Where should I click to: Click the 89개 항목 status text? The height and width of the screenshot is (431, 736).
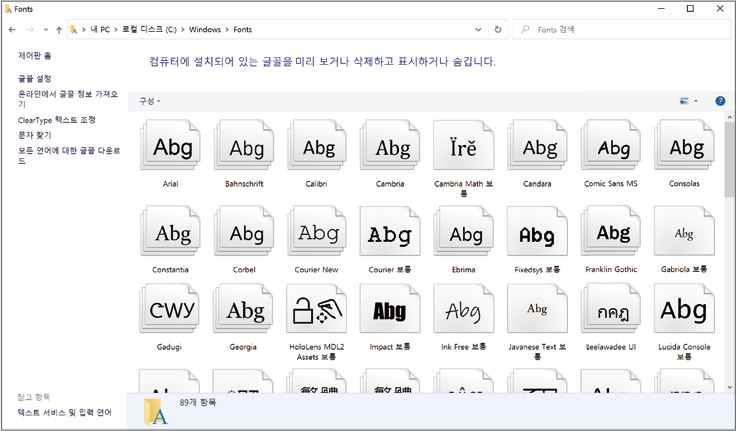coord(198,402)
